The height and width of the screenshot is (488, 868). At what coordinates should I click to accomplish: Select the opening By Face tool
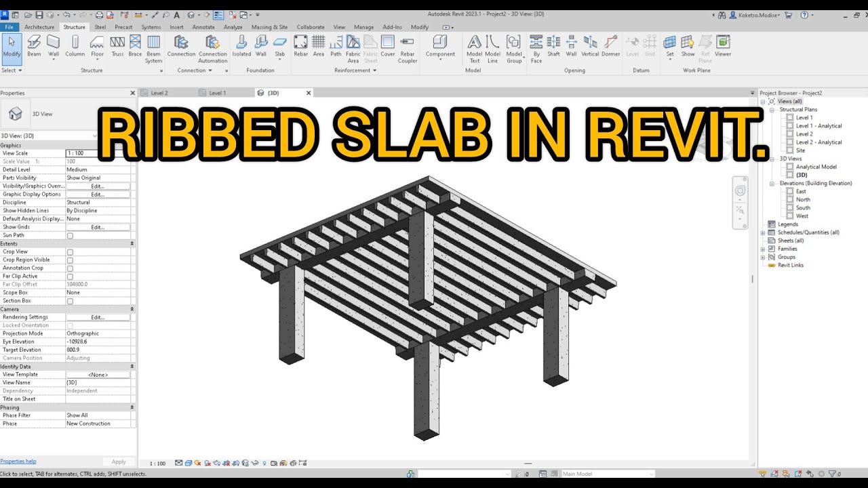pos(536,49)
